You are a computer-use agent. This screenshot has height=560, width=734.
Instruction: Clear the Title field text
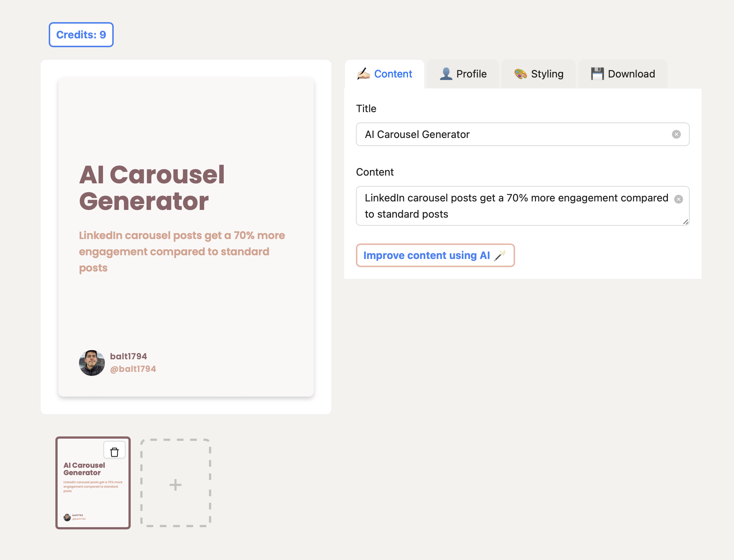click(676, 134)
